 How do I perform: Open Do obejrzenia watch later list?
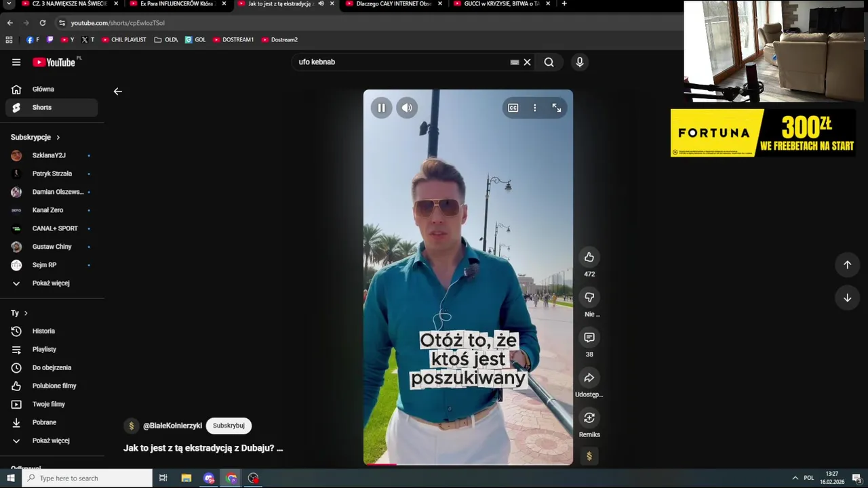point(52,368)
